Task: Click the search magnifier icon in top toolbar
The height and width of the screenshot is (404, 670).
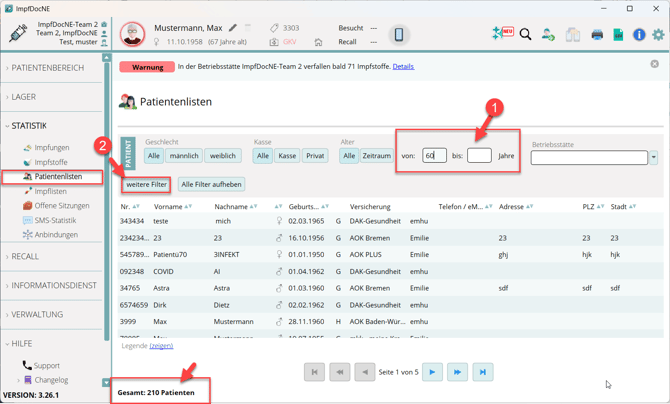Action: click(525, 35)
